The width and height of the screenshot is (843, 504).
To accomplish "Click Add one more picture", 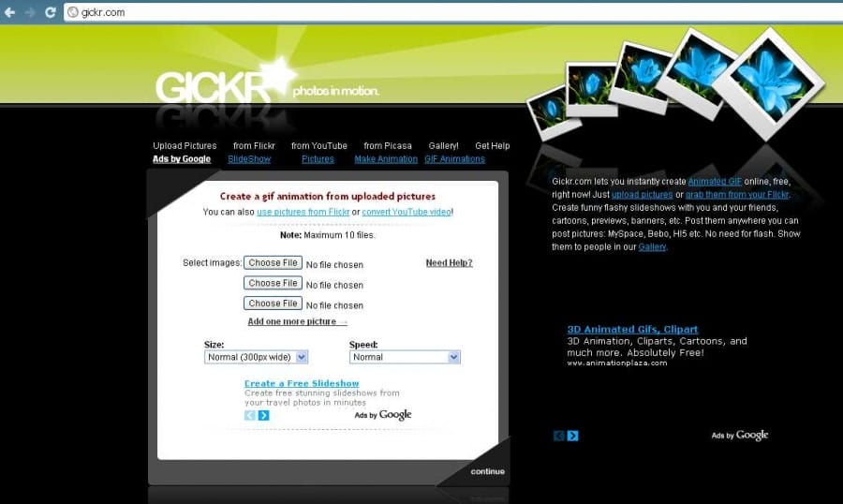I will [297, 321].
